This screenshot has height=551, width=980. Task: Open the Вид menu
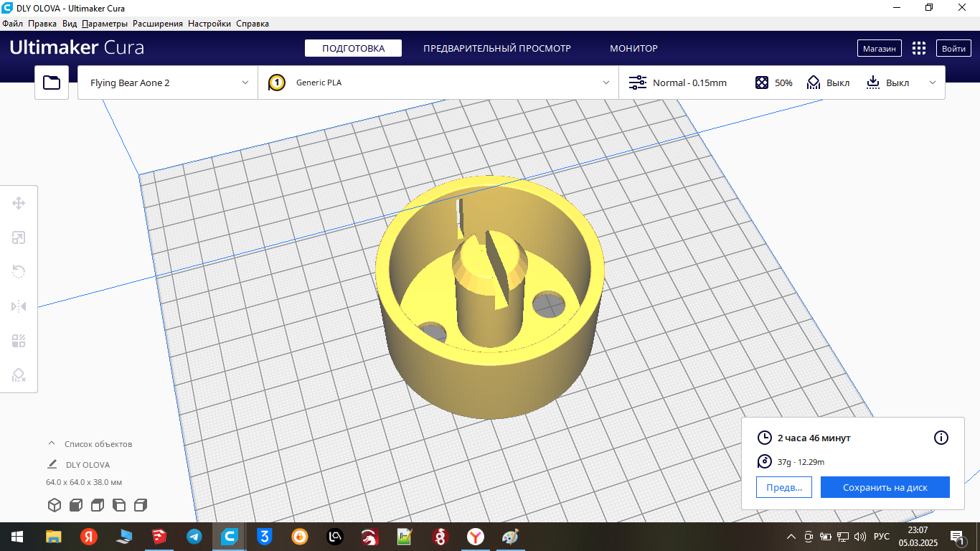pos(70,24)
